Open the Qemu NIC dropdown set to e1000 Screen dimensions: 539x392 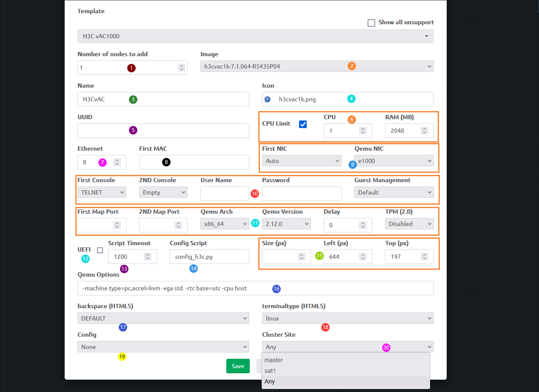tap(394, 161)
